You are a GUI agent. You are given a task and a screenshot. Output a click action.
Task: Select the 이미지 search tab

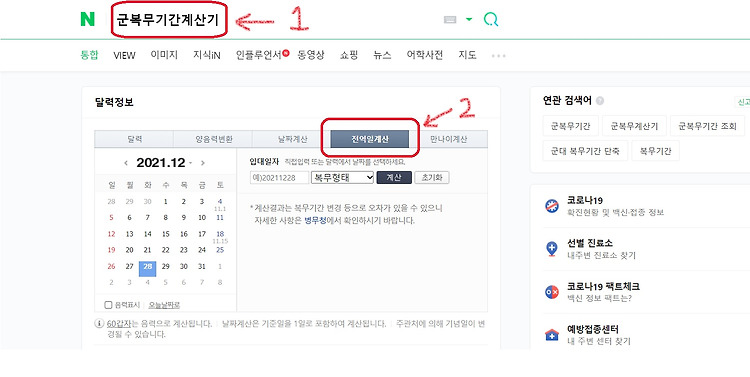tap(164, 55)
